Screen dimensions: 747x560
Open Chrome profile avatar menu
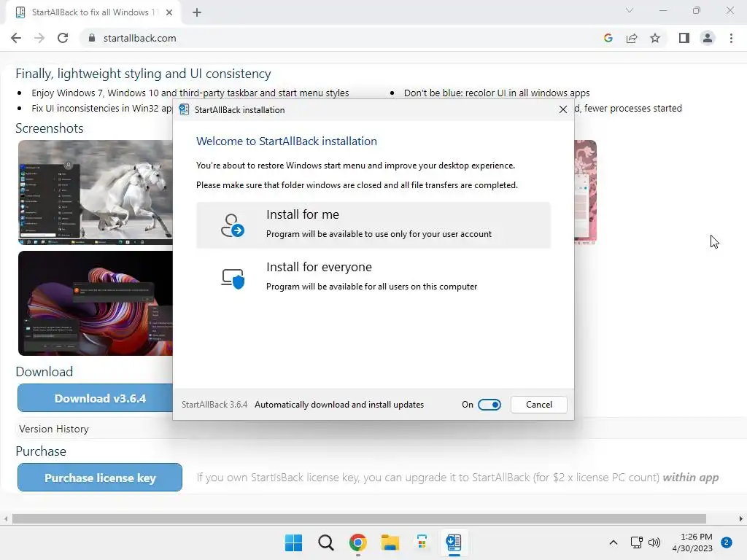[x=708, y=38]
